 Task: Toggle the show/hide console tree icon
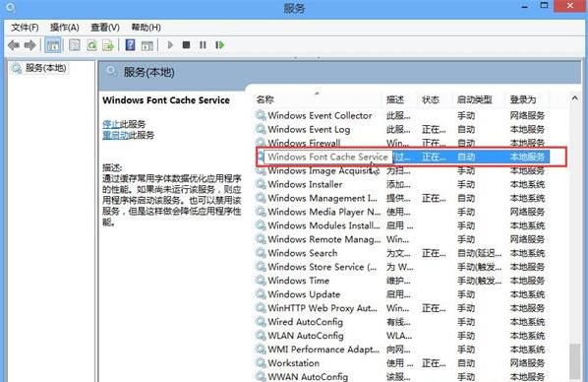tap(53, 45)
